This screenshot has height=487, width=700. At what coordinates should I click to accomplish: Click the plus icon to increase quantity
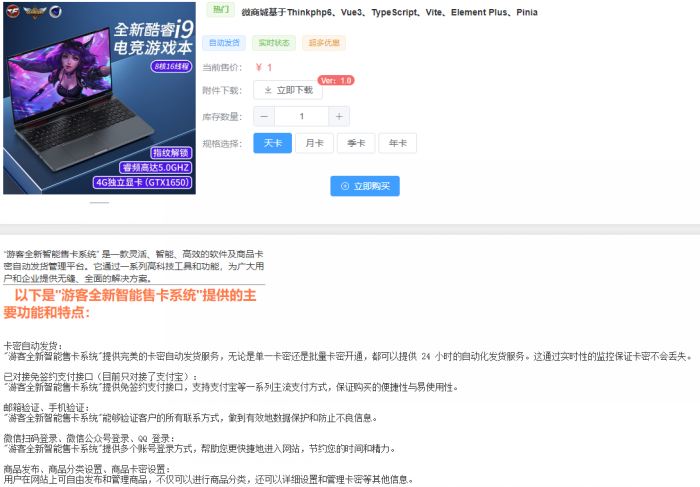coord(340,116)
